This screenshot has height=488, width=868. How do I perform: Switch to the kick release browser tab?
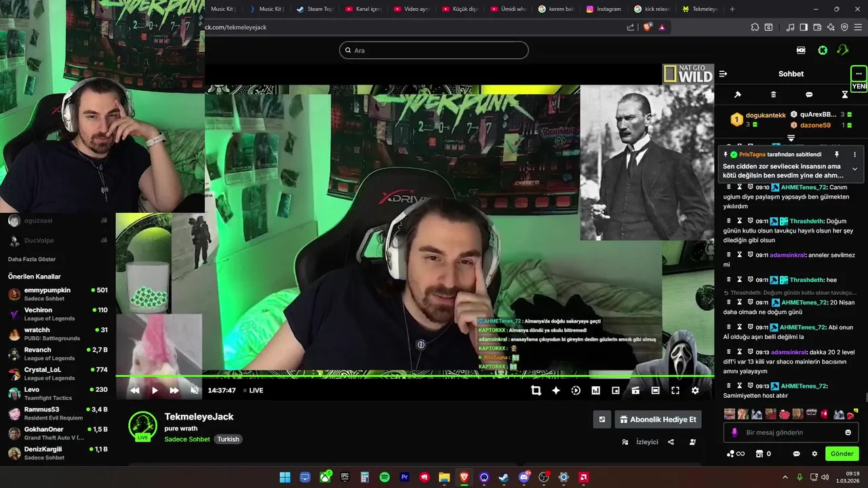click(652, 9)
